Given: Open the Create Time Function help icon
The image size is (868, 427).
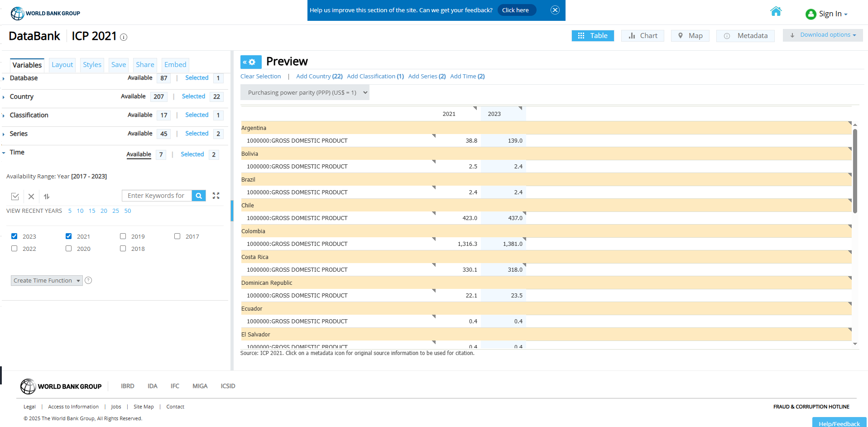Looking at the screenshot, I should 89,280.
